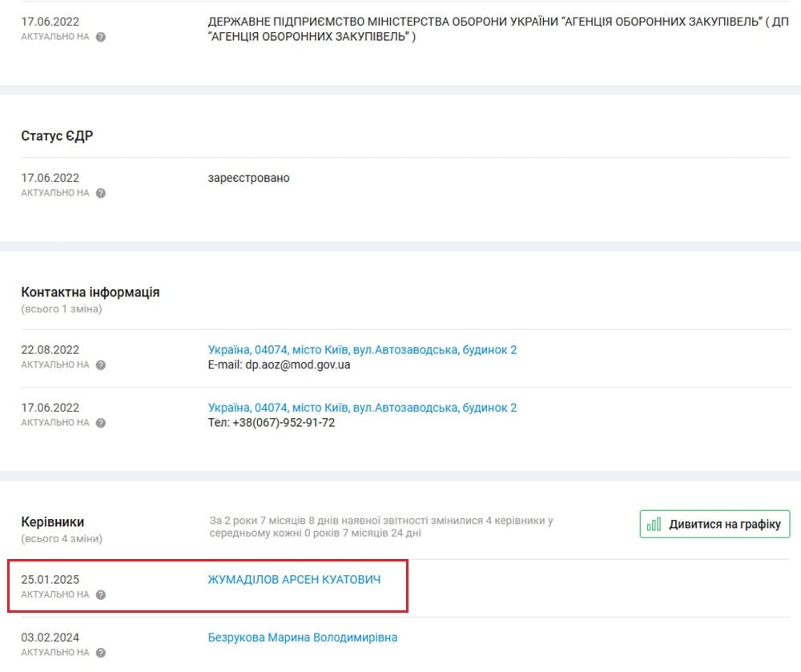801x672 pixels.
Task: Click the зареєстровано status value
Action: [x=248, y=178]
